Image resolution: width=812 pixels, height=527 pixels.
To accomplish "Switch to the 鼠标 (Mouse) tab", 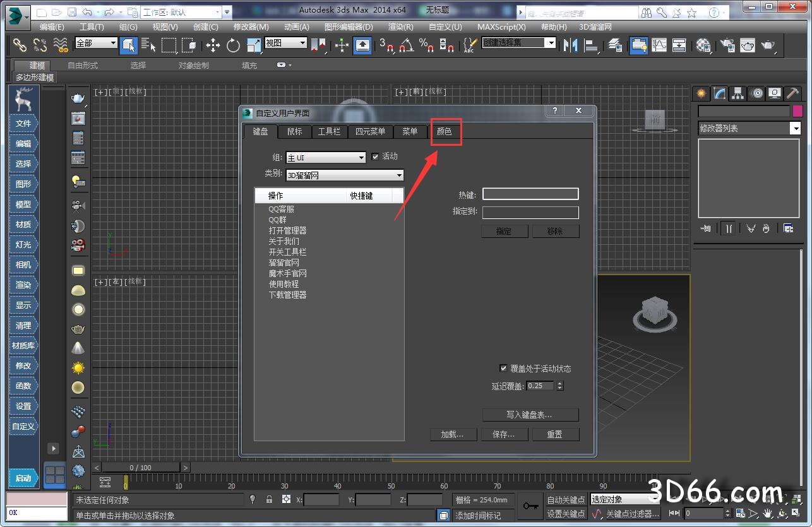I will pyautogui.click(x=294, y=131).
